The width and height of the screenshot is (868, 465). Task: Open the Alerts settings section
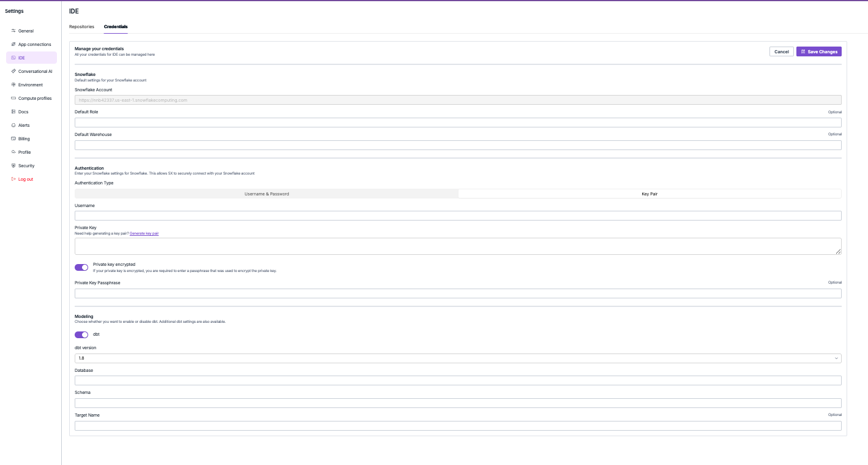pyautogui.click(x=24, y=125)
